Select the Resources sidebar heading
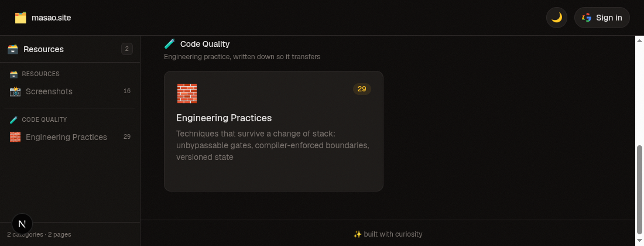The image size is (644, 246). coord(43,49)
